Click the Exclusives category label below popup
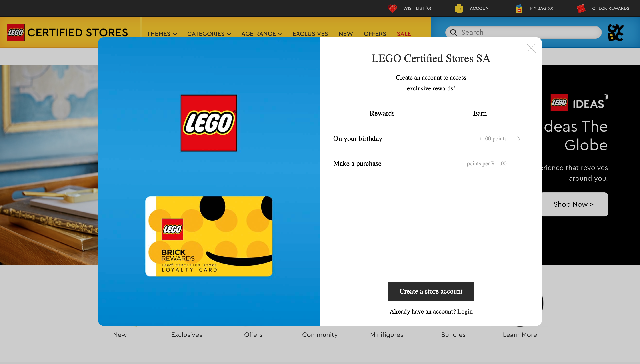Viewport: 640px width, 364px height. tap(186, 335)
